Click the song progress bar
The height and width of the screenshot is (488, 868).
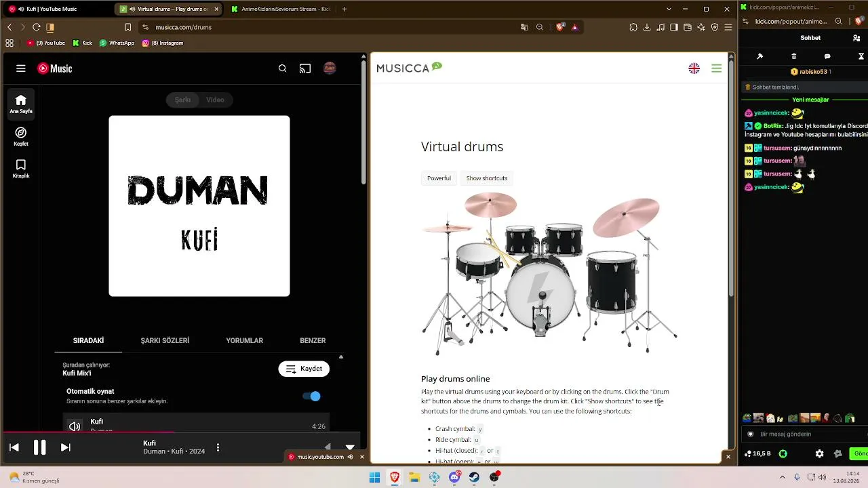coord(180,432)
